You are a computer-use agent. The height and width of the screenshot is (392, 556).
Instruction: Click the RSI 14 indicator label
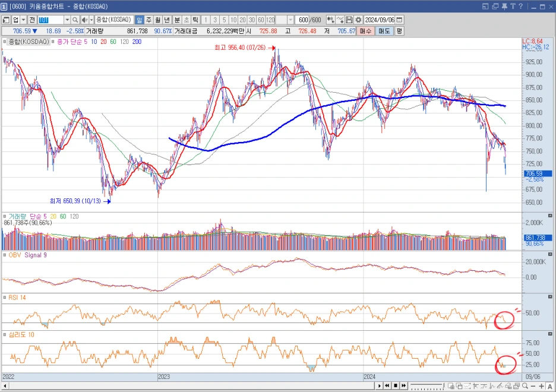[17, 298]
